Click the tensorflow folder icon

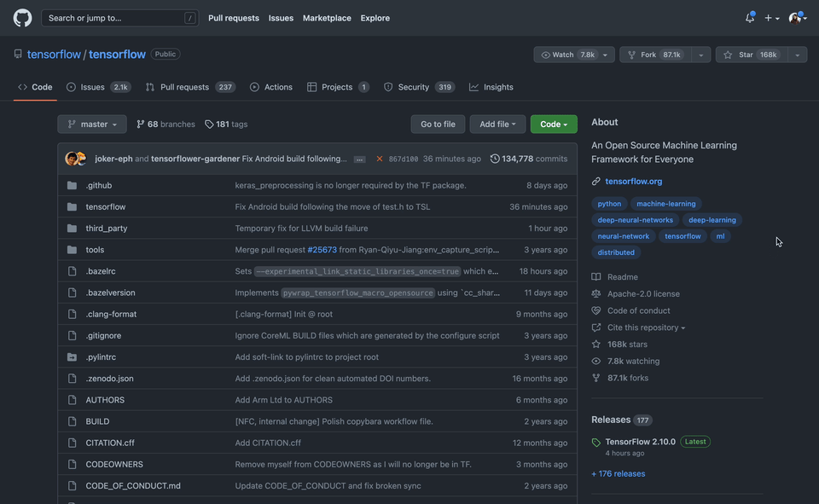pos(72,207)
